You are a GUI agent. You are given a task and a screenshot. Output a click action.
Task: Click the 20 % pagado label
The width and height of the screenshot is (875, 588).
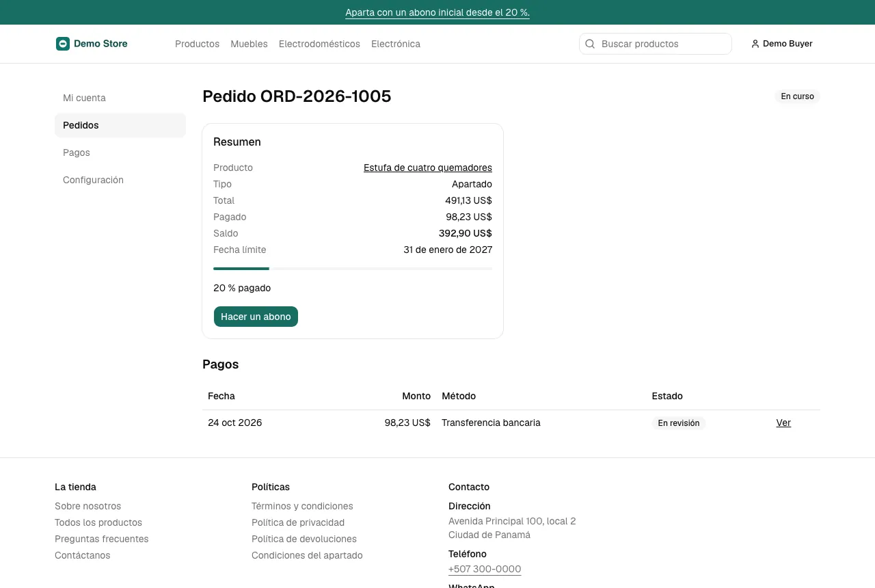242,288
